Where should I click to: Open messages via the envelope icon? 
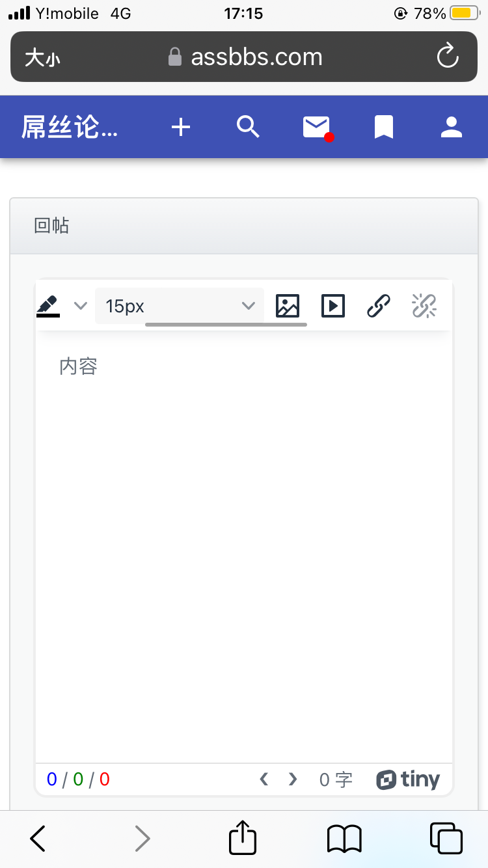pos(317,127)
